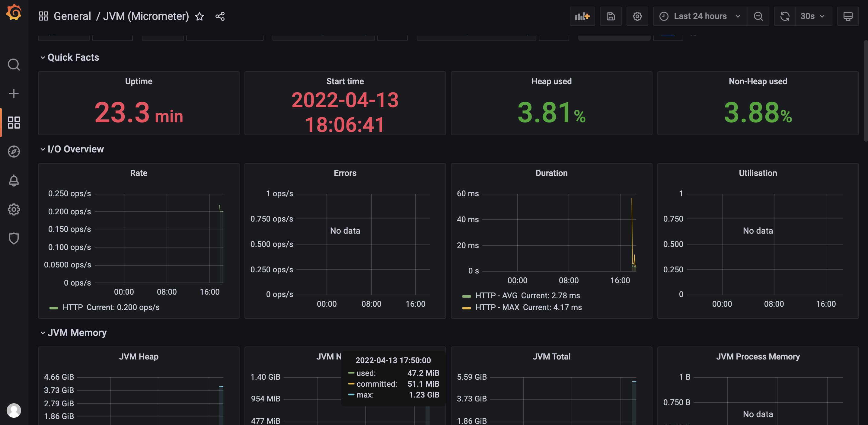This screenshot has height=425, width=868.
Task: Toggle HTTP - AVG series in Duration legend
Action: coord(496,295)
